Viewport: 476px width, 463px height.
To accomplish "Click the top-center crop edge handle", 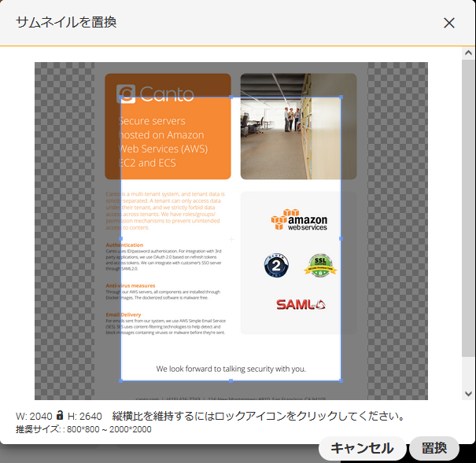I will [231, 97].
